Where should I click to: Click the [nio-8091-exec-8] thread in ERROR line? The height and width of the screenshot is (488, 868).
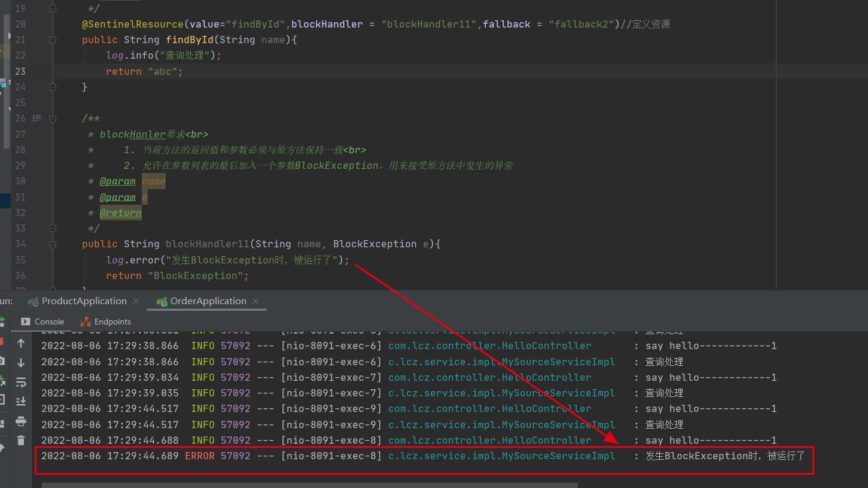pyautogui.click(x=331, y=456)
